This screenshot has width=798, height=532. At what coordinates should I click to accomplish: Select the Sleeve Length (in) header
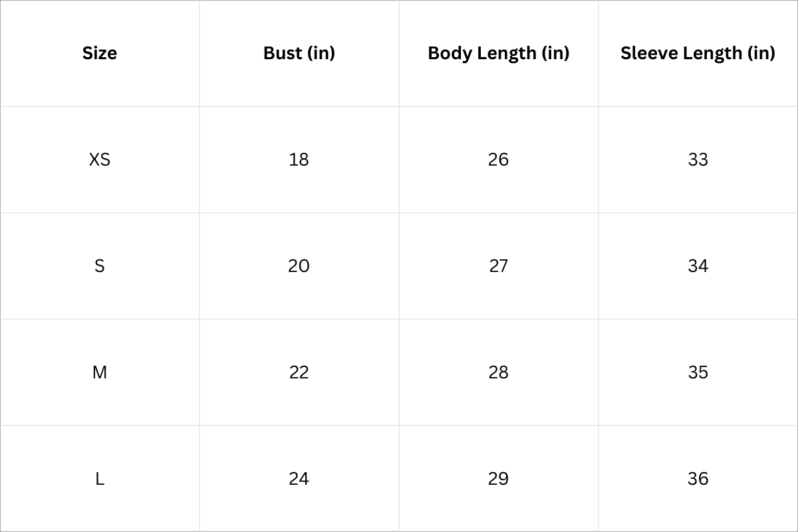click(698, 53)
